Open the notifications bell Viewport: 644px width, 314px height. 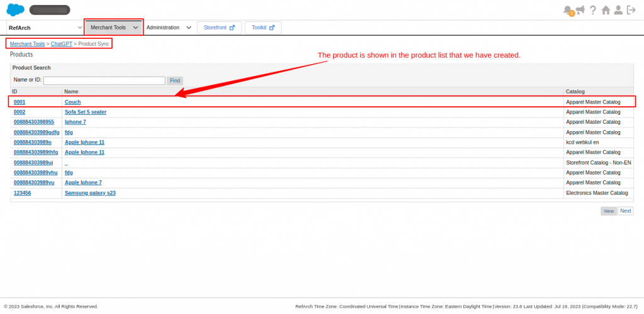568,10
